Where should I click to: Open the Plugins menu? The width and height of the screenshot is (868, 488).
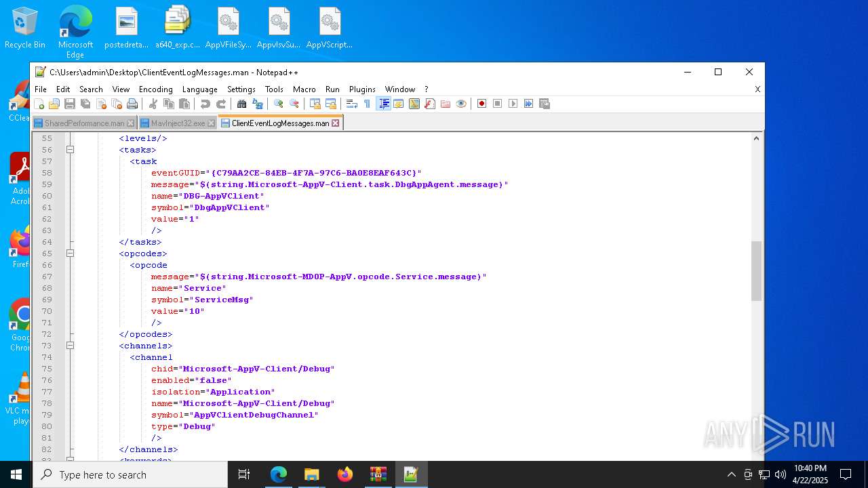click(362, 89)
